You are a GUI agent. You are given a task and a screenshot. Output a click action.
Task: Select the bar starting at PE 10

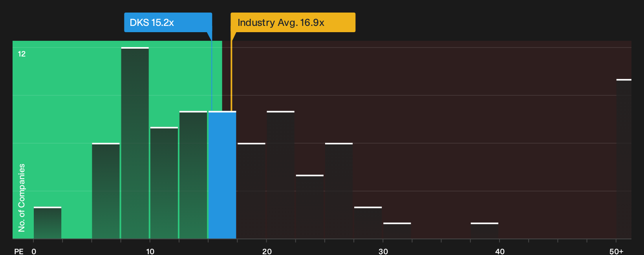[x=164, y=183]
